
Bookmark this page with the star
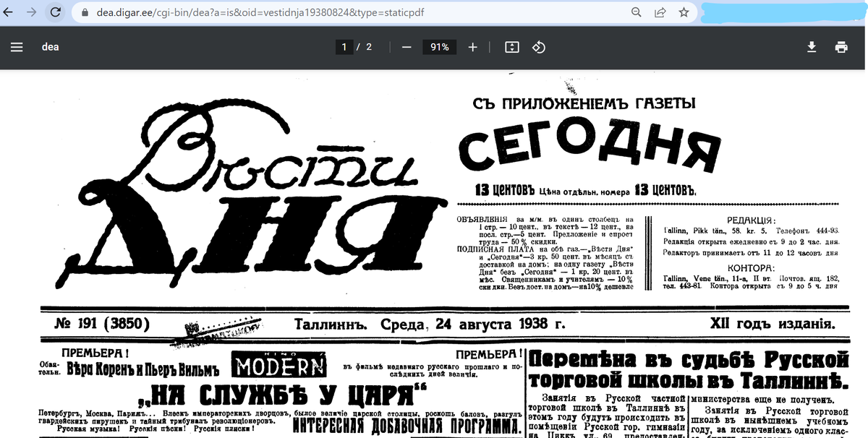(683, 12)
